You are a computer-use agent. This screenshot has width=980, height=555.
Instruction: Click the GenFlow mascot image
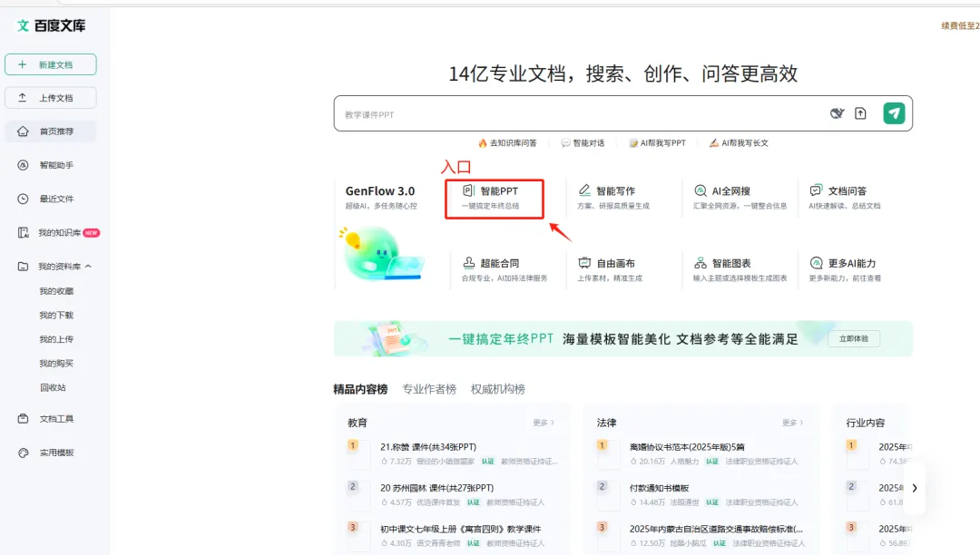point(381,253)
